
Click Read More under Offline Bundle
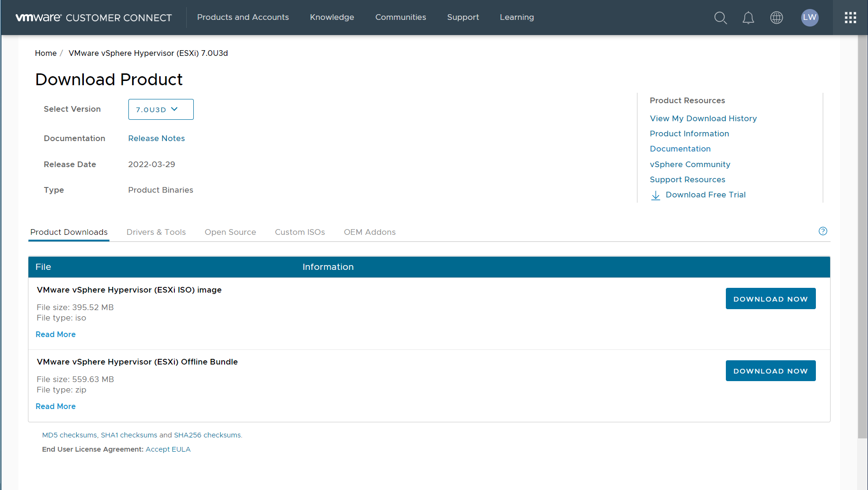(x=55, y=406)
